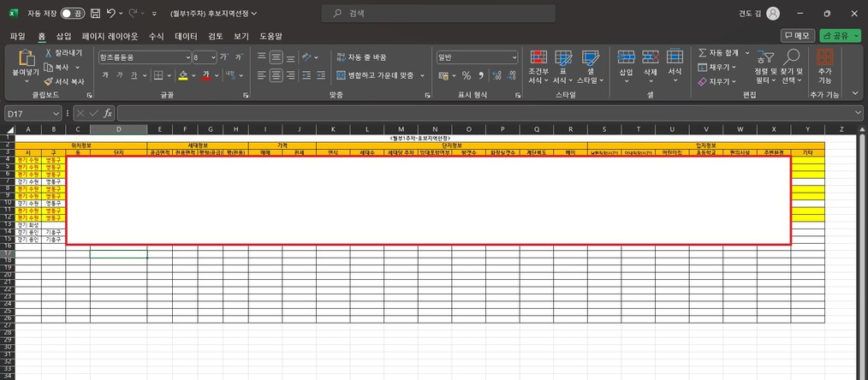This screenshot has width=868, height=380.
Task: Decrease font size with the smaller 가 icon
Action: click(x=239, y=57)
